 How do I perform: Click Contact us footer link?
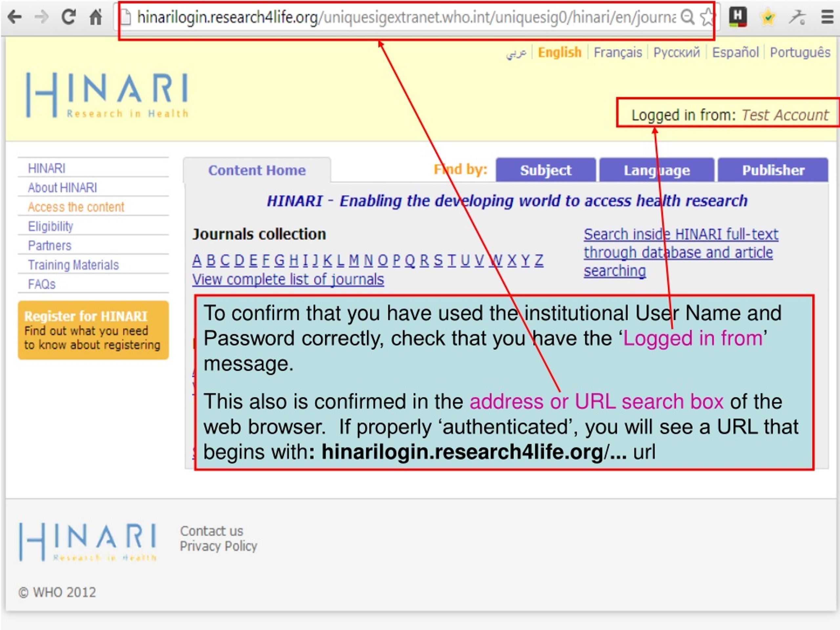pyautogui.click(x=212, y=531)
